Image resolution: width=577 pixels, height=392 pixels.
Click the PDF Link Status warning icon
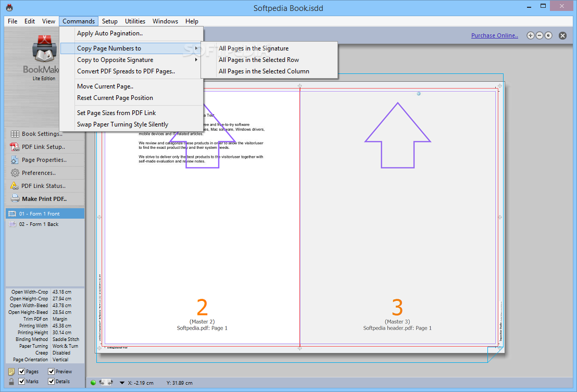pyautogui.click(x=15, y=186)
